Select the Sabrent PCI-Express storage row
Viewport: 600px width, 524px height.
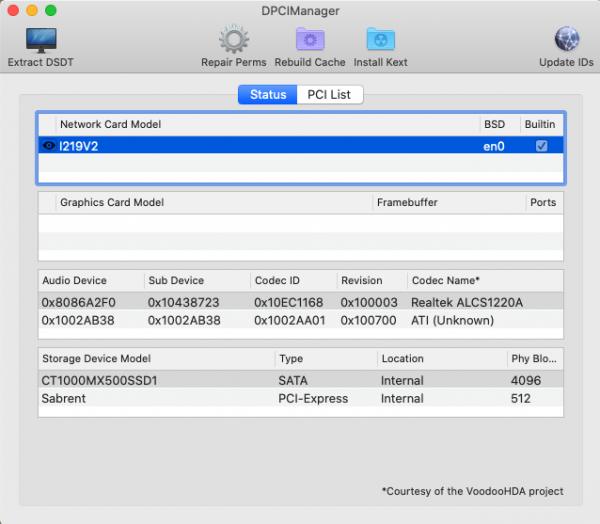(300, 398)
